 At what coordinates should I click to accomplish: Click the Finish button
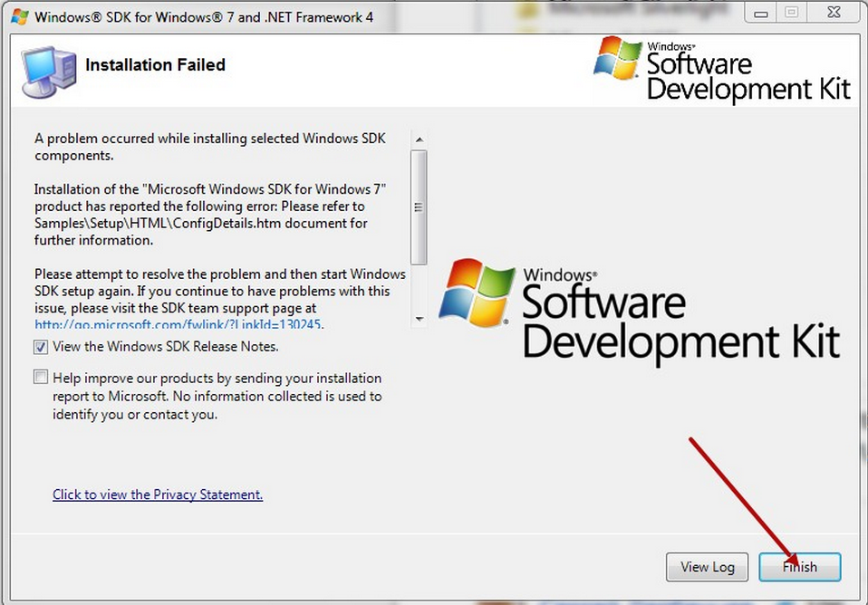pos(799,567)
